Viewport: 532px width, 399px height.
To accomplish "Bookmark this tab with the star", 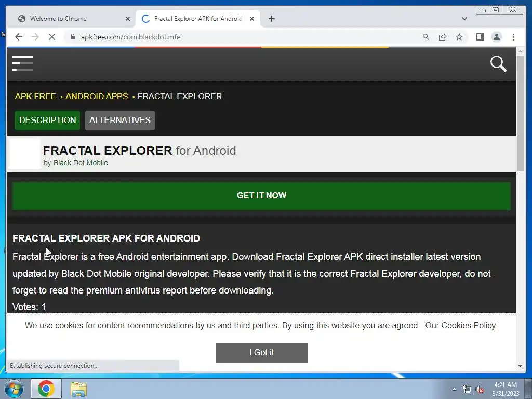I will 459,37.
